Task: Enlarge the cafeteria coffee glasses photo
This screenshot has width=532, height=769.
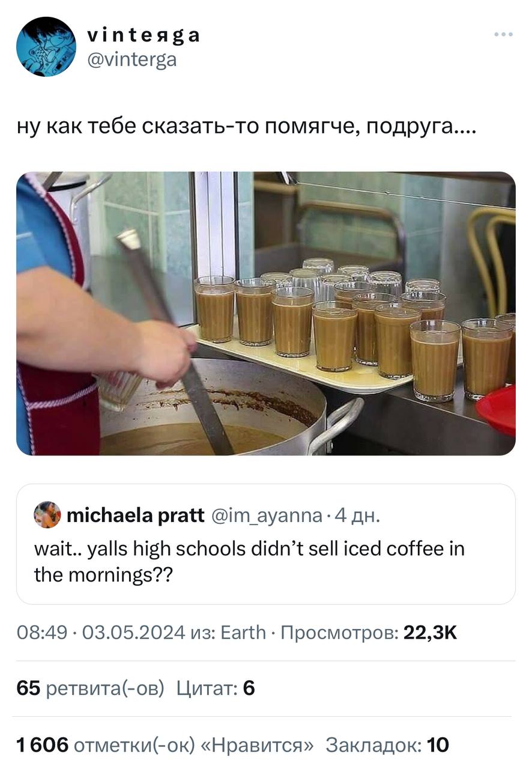Action: [x=265, y=314]
